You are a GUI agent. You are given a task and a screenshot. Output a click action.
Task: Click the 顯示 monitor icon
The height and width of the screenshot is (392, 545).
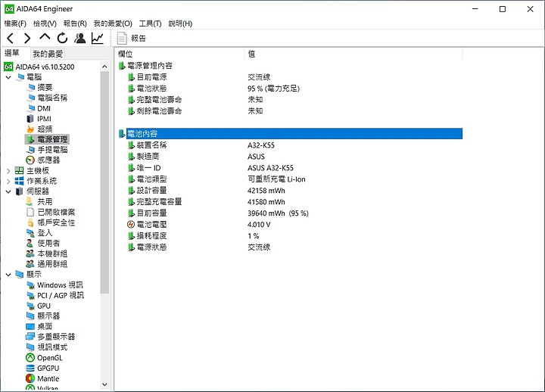pos(20,275)
